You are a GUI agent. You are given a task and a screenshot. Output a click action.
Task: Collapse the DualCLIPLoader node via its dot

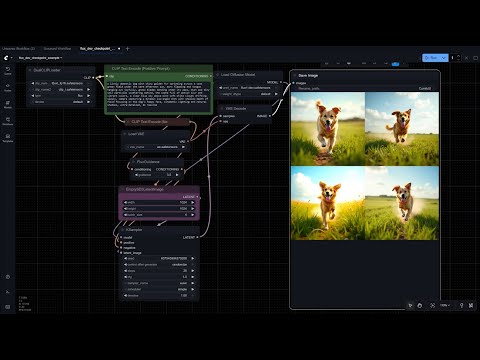[30, 70]
